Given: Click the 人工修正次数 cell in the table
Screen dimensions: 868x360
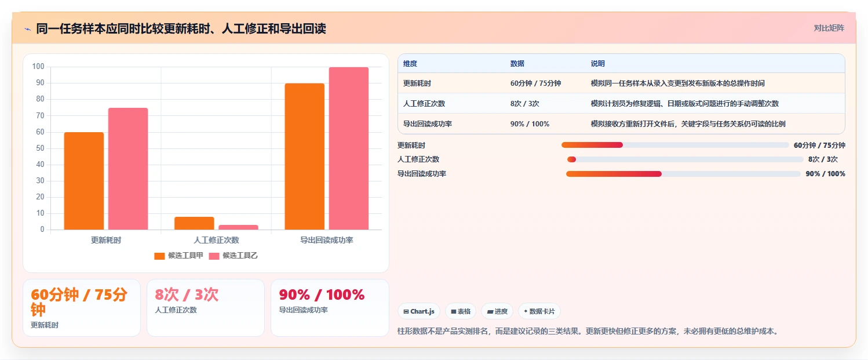Looking at the screenshot, I should (424, 104).
